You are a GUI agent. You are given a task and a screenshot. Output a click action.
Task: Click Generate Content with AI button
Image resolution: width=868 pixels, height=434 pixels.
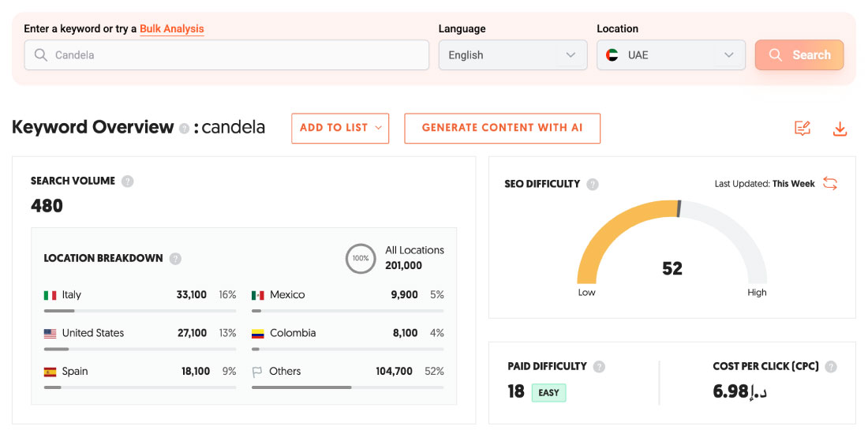[502, 129]
